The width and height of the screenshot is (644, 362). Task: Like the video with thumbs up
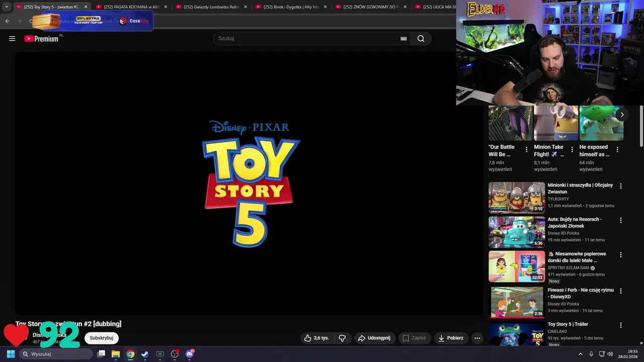point(316,338)
